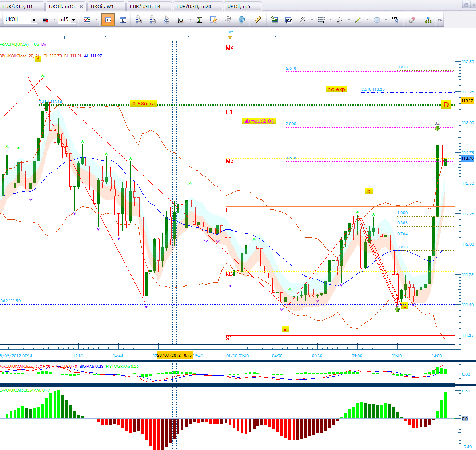Screen dimensions: 476x450
Task: Expand the Fibonacci tool dropdown arrow
Action: click(331, 20)
